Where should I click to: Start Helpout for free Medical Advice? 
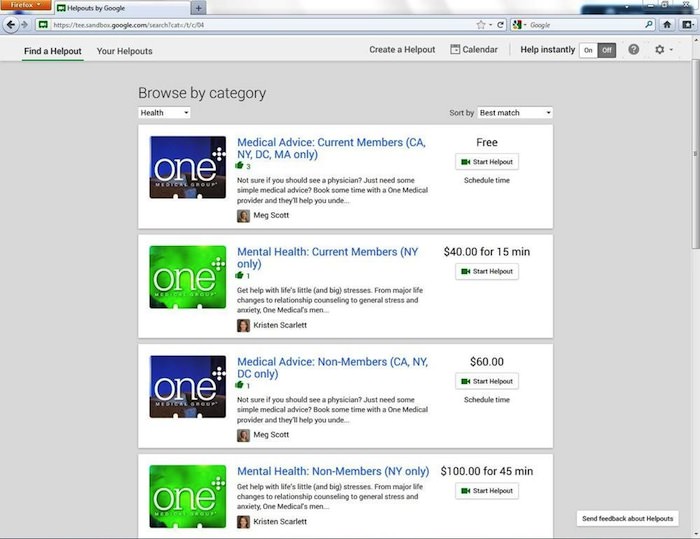click(487, 162)
